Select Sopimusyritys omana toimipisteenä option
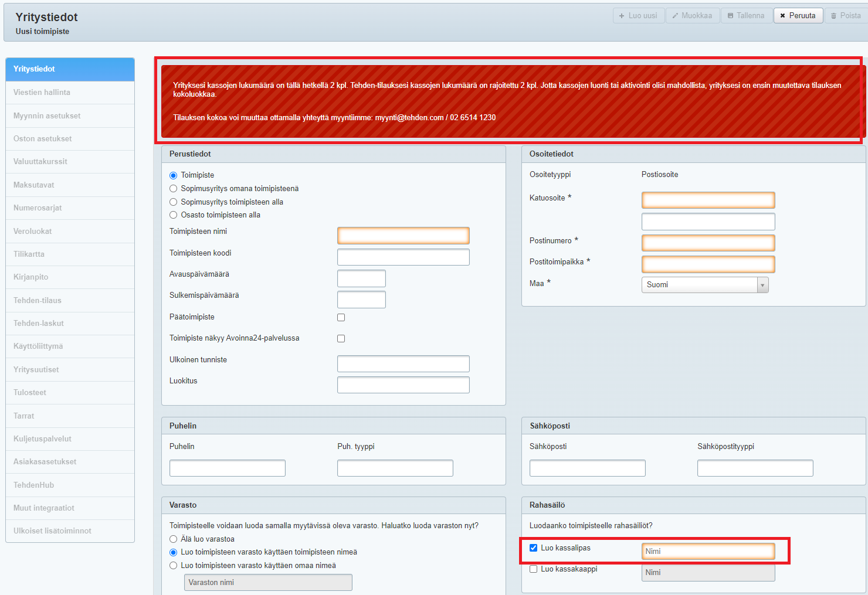 pyautogui.click(x=174, y=189)
